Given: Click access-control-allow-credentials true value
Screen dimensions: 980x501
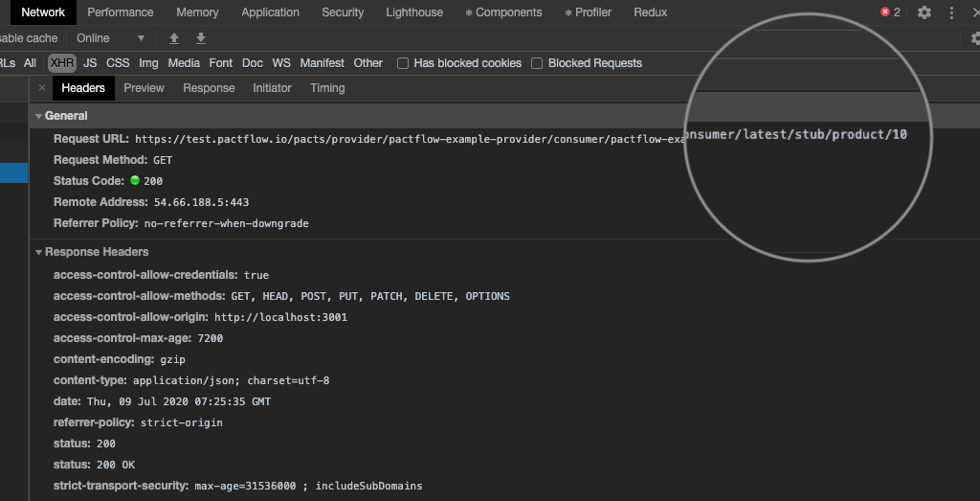Looking at the screenshot, I should click(x=256, y=275).
